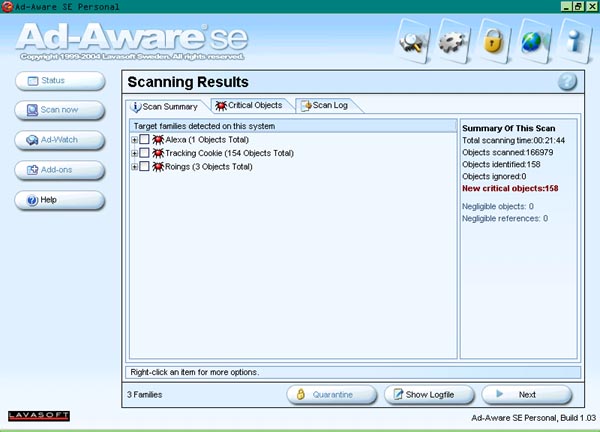Tick the Alexa family checkbox
The width and height of the screenshot is (600, 432).
tap(144, 139)
